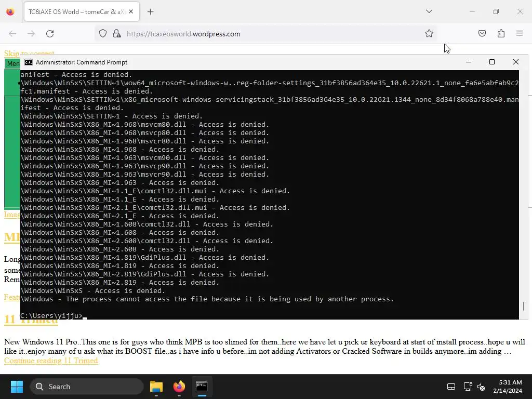Click the site security padlock icon
The image size is (532, 399).
(x=117, y=34)
